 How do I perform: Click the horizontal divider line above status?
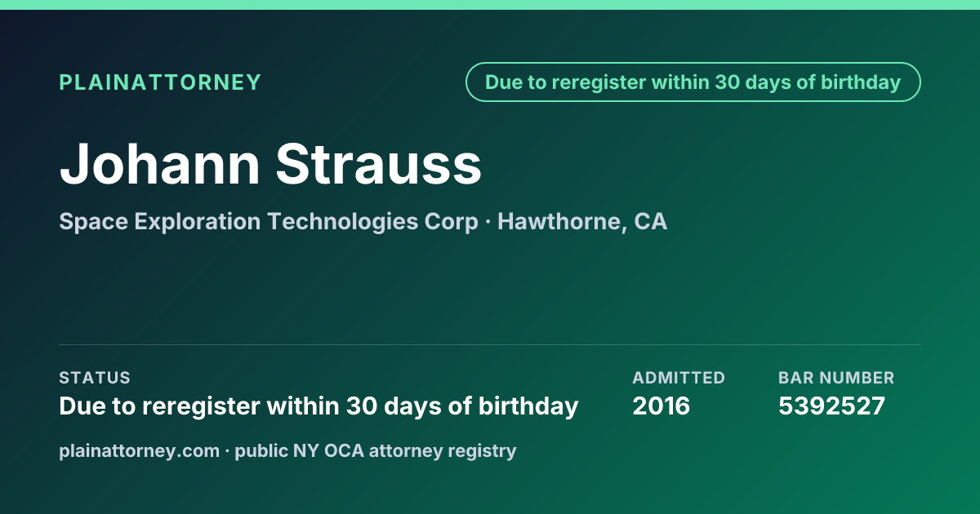490,344
